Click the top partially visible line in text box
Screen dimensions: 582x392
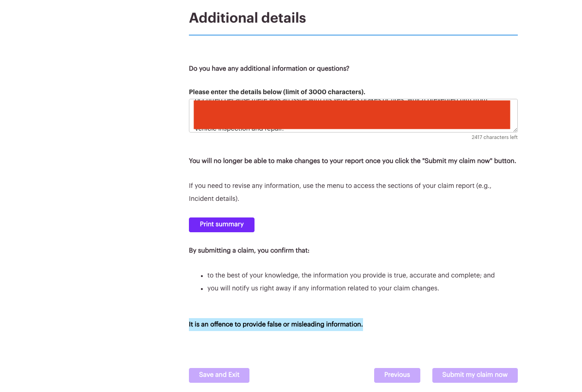pyautogui.click(x=342, y=100)
